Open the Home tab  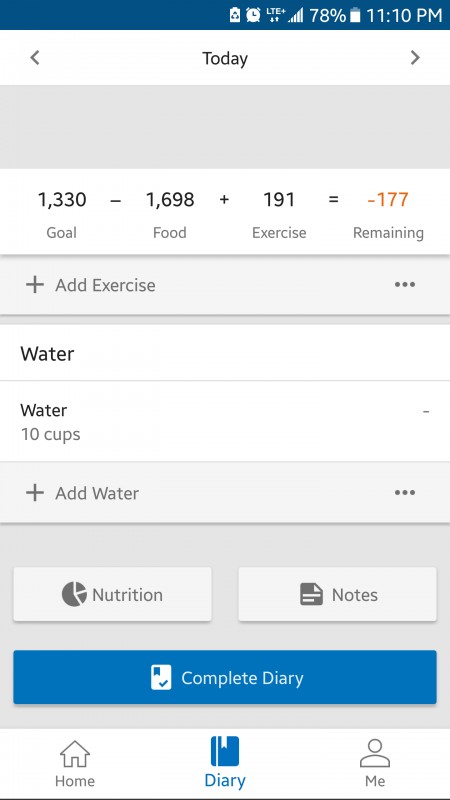(75, 764)
